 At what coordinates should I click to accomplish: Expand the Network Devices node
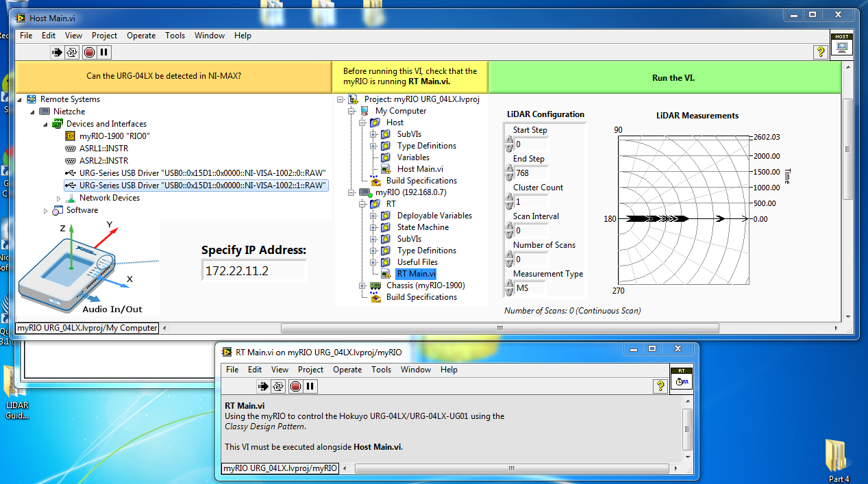point(58,198)
